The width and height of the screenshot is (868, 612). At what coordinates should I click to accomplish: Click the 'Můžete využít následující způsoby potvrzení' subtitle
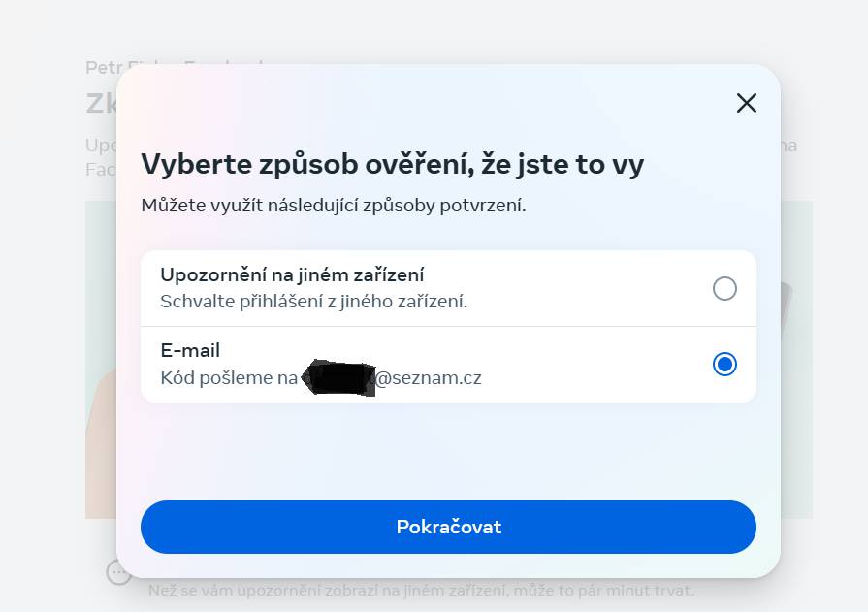(x=334, y=206)
